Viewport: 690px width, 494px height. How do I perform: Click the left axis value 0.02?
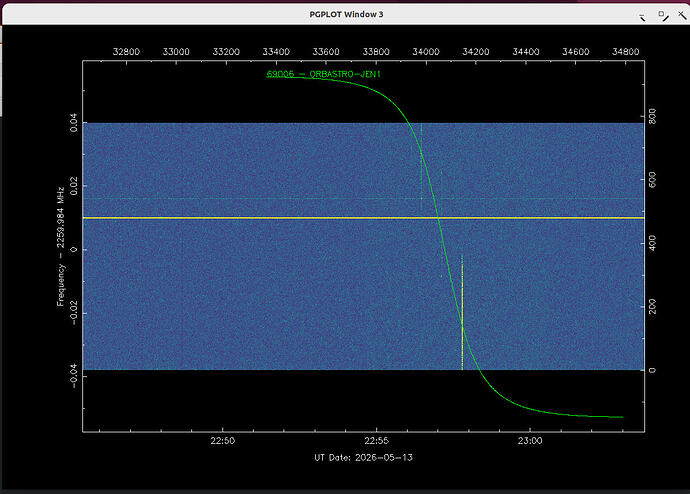73,186
